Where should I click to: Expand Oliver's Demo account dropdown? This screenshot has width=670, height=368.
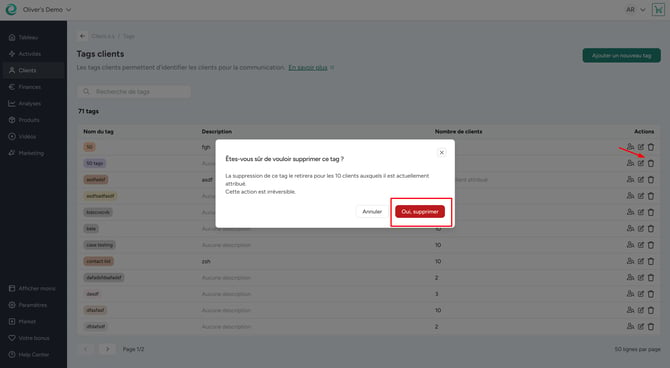47,9
